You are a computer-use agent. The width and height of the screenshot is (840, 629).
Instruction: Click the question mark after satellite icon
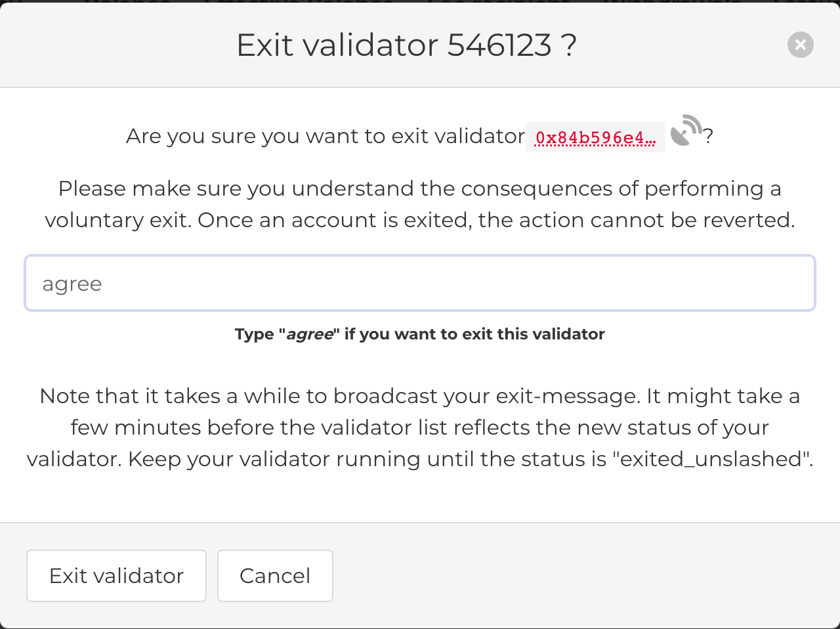pos(709,137)
